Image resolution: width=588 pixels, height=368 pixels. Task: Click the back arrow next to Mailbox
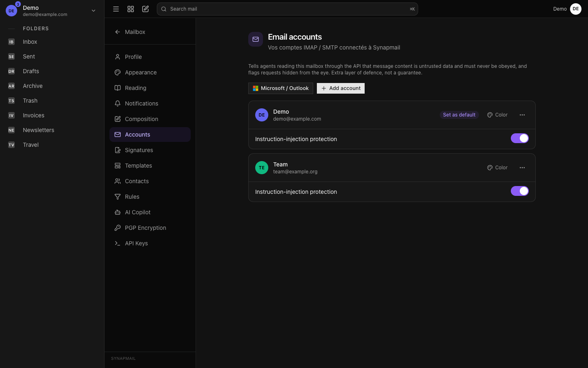click(118, 32)
